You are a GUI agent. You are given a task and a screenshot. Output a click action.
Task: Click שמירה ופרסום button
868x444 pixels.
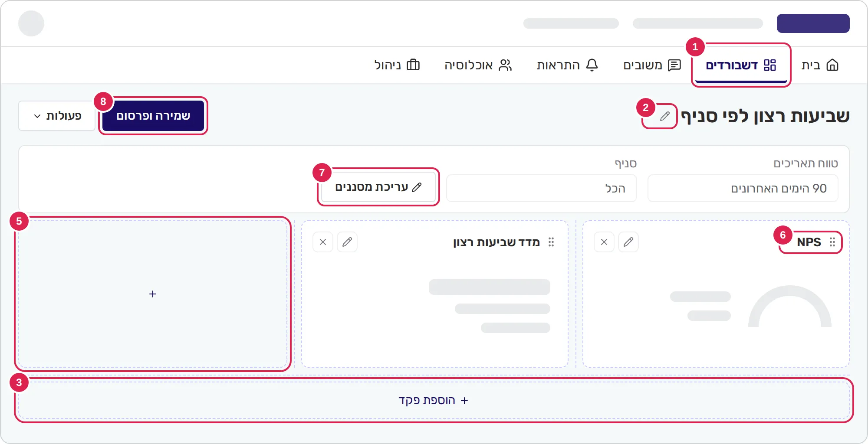tap(153, 116)
